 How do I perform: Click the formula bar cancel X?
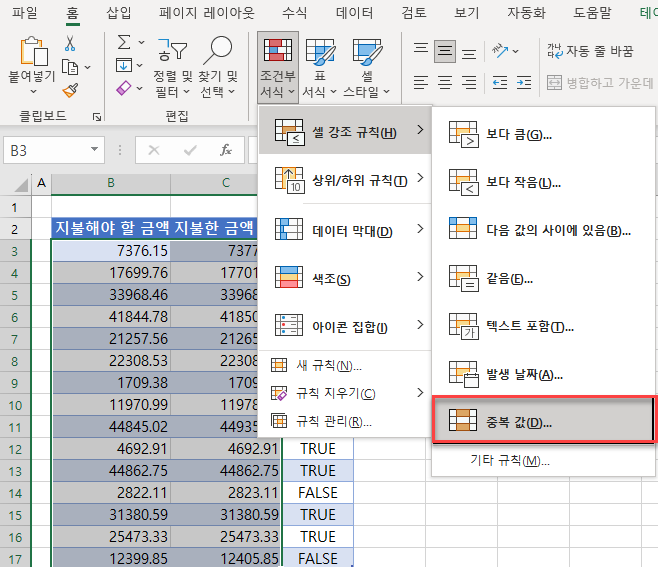(154, 150)
